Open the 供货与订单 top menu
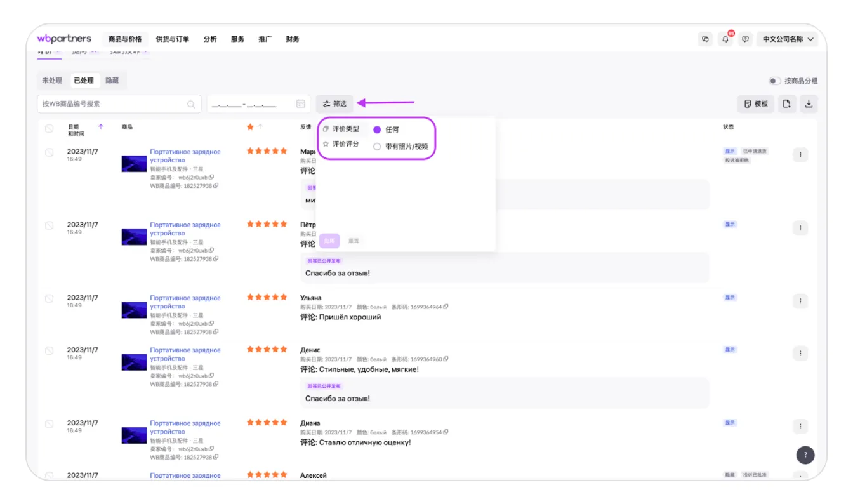The image size is (853, 504). [173, 39]
